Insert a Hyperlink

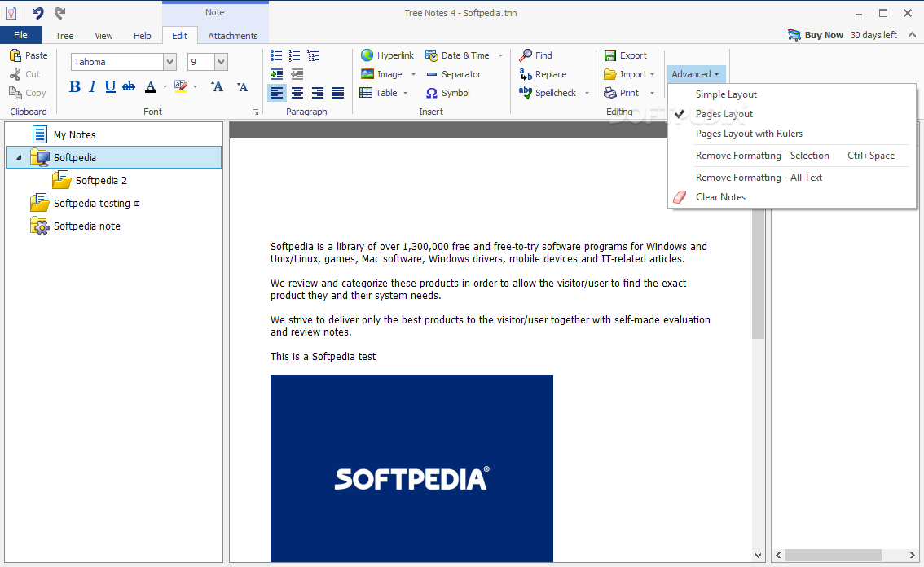387,55
